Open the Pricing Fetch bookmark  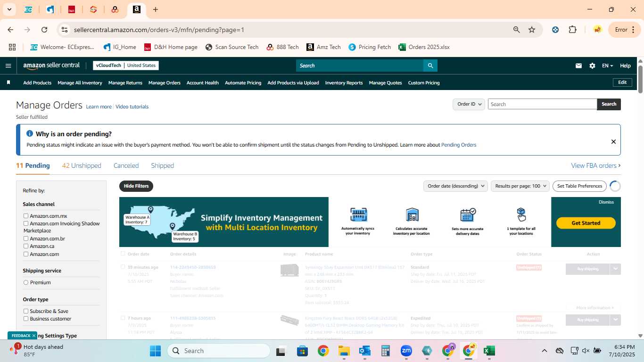coord(370,47)
